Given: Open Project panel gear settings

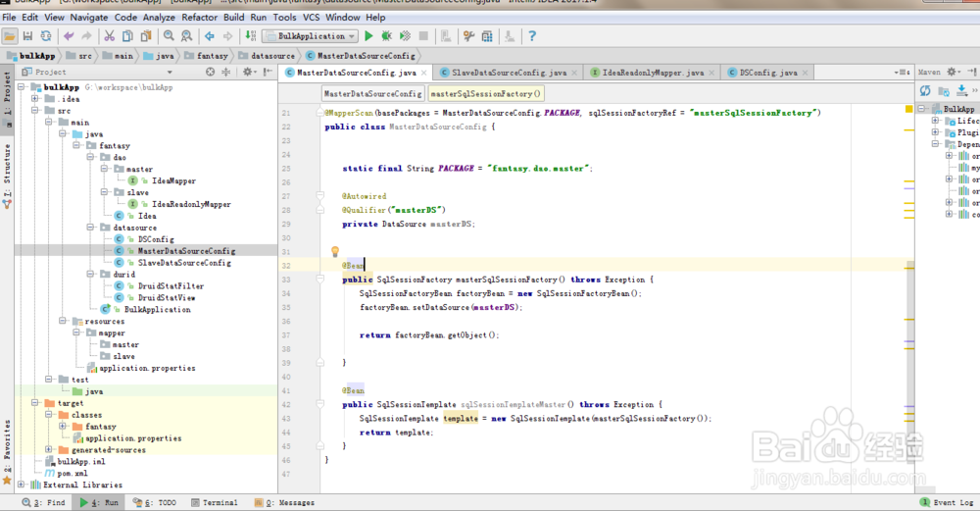Looking at the screenshot, I should point(249,72).
